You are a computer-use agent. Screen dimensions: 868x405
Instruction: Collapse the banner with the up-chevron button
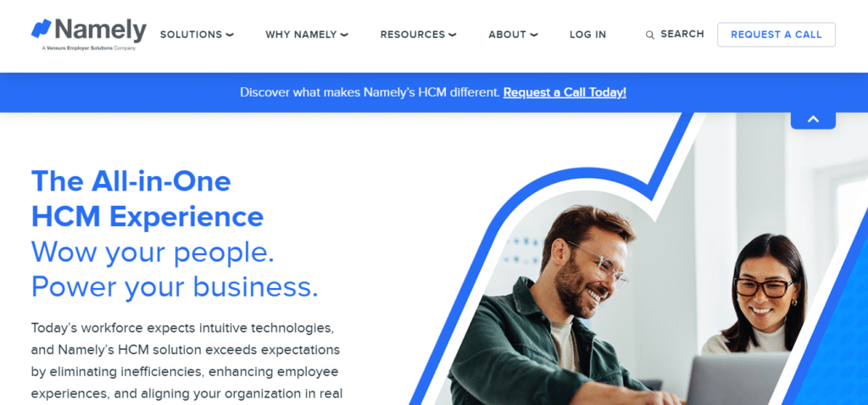tap(813, 119)
